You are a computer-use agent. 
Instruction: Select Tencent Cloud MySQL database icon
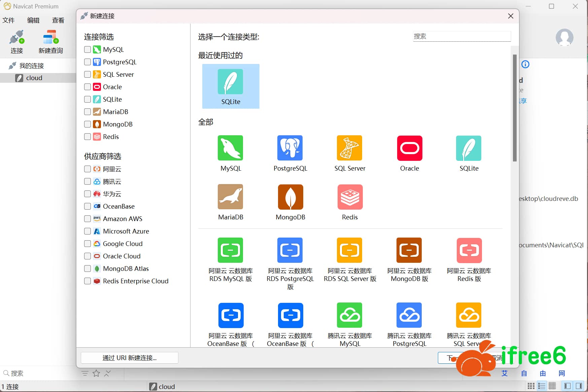point(349,315)
